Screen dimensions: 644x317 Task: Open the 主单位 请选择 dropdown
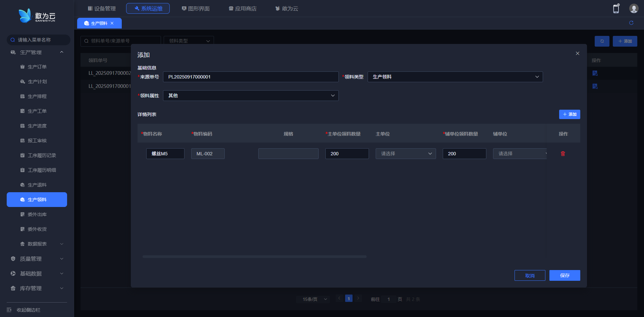(x=406, y=154)
